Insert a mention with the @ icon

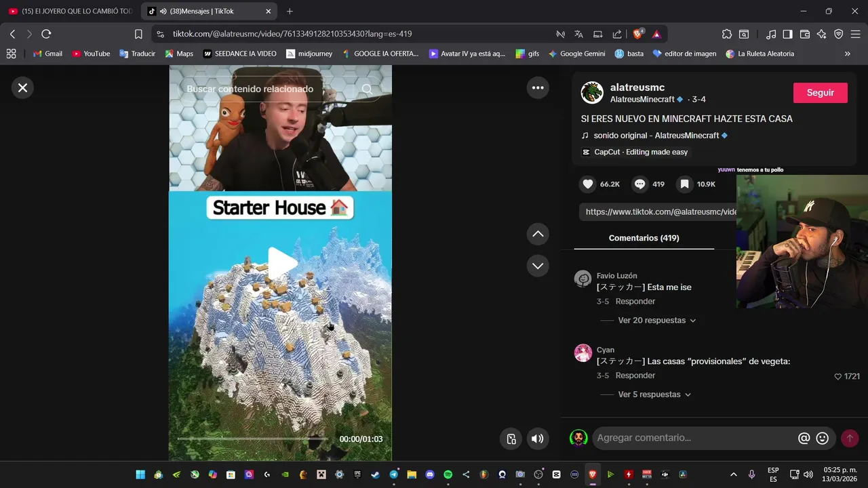click(x=804, y=439)
